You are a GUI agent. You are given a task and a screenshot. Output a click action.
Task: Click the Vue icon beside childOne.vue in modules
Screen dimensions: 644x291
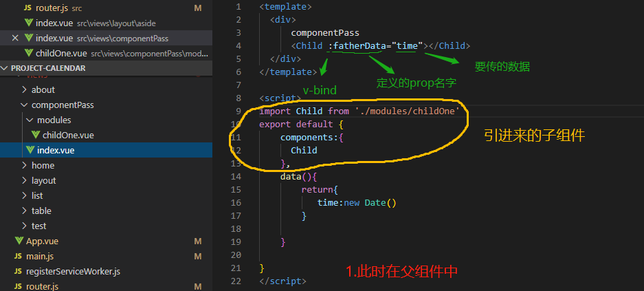[x=35, y=135]
